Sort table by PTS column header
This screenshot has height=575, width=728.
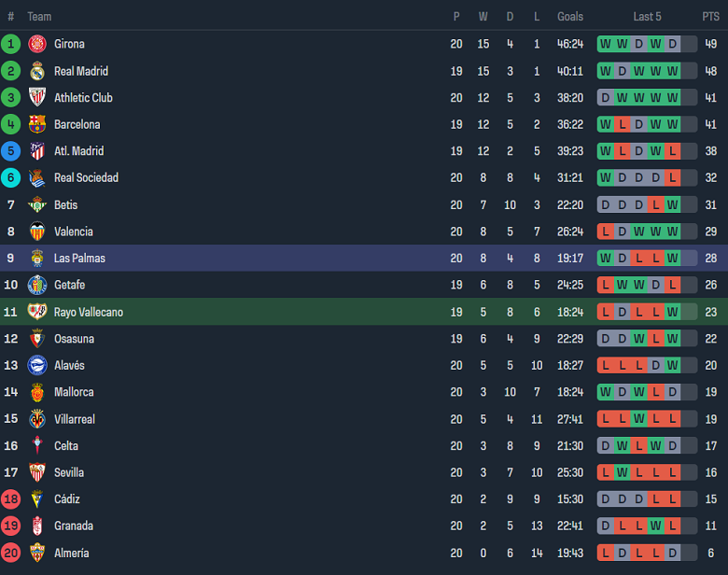[x=711, y=17]
